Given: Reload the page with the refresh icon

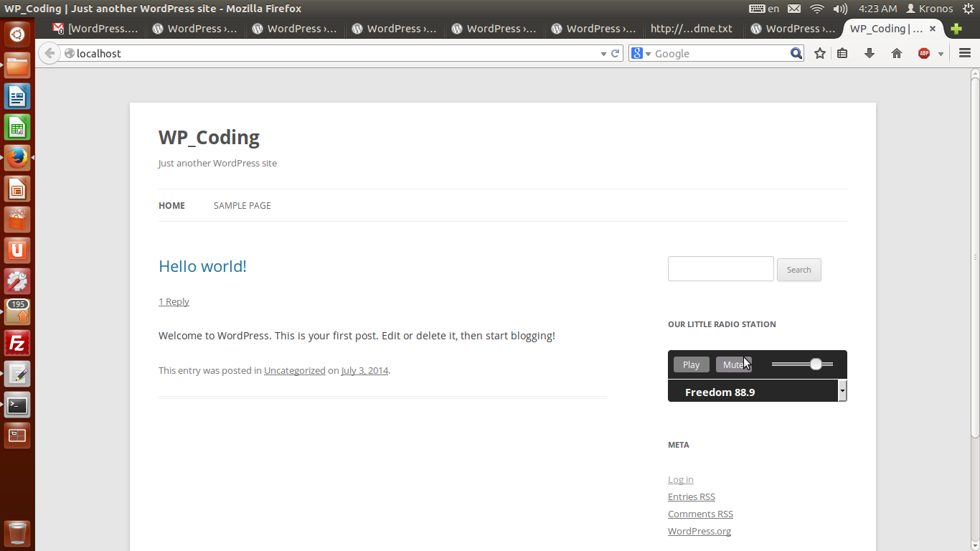Looking at the screenshot, I should click(x=615, y=53).
